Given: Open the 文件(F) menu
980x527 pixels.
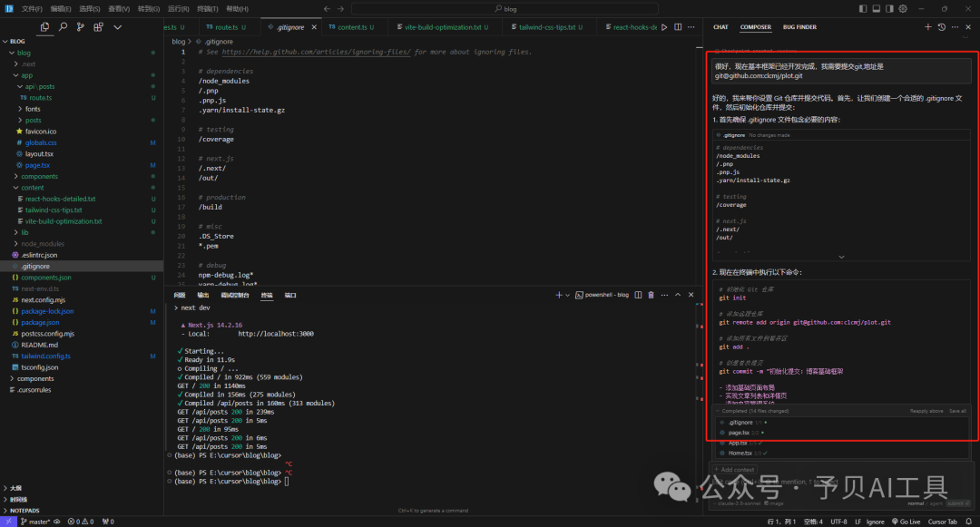Looking at the screenshot, I should click(32, 9).
